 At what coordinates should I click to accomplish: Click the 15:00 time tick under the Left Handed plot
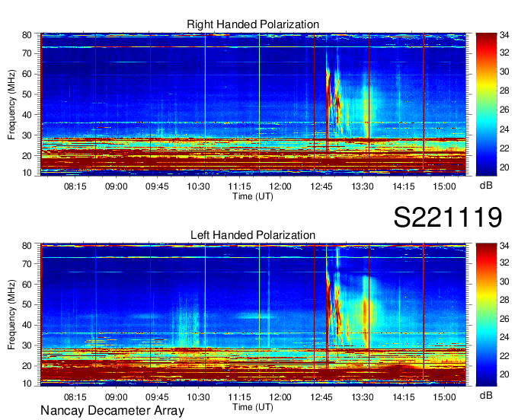coord(444,396)
